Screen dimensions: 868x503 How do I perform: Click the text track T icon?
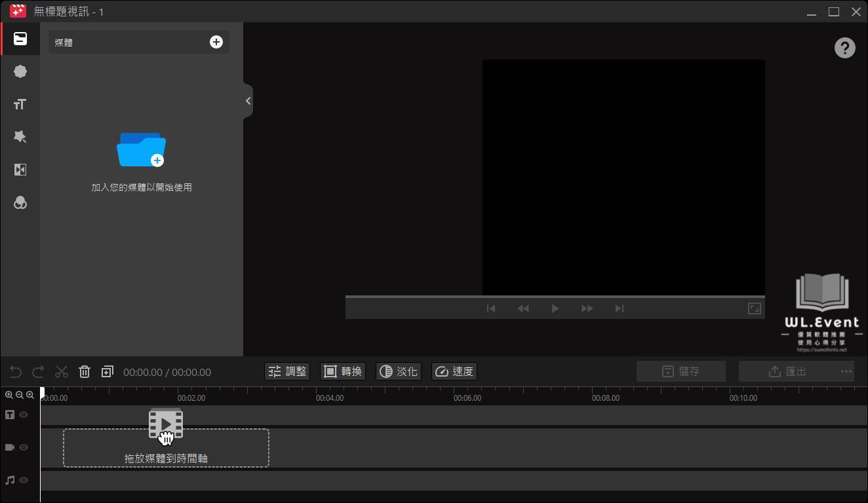coord(10,415)
